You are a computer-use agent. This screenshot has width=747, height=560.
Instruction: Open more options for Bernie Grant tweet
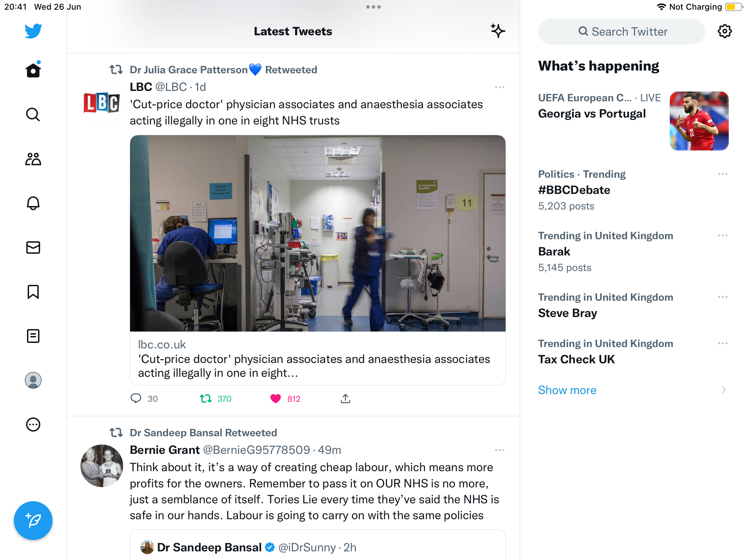click(500, 450)
